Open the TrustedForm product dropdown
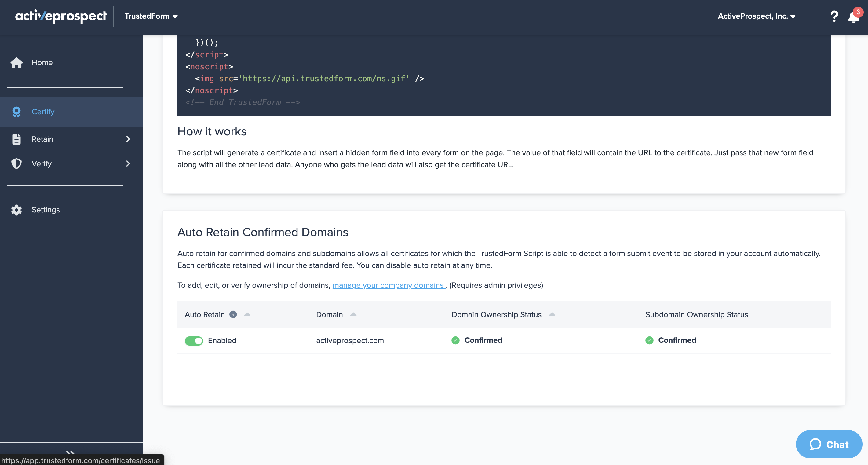The height and width of the screenshot is (465, 868). [x=151, y=16]
